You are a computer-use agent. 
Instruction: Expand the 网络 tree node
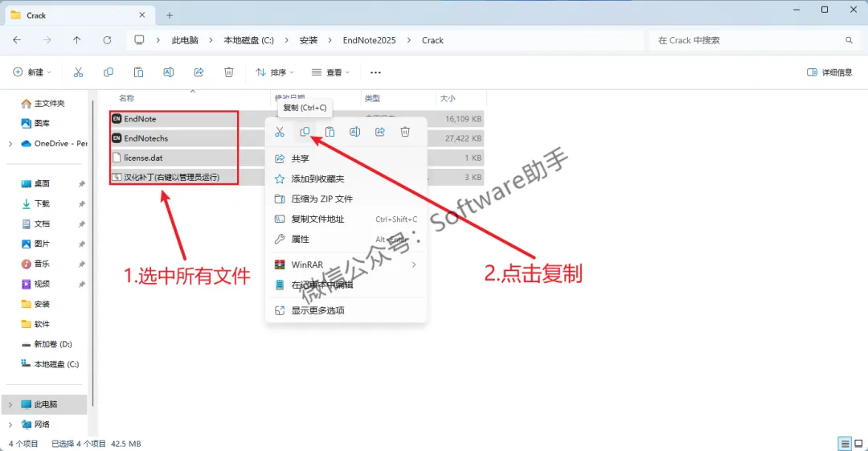[10, 424]
